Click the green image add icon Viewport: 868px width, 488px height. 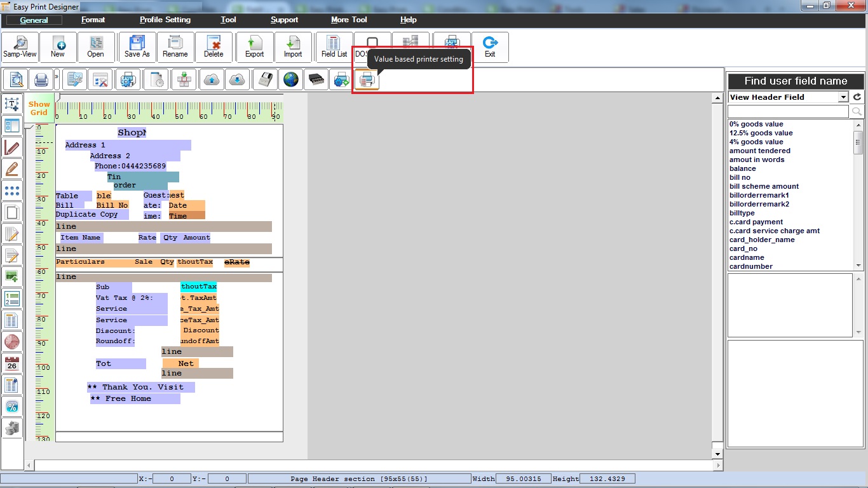12,276
